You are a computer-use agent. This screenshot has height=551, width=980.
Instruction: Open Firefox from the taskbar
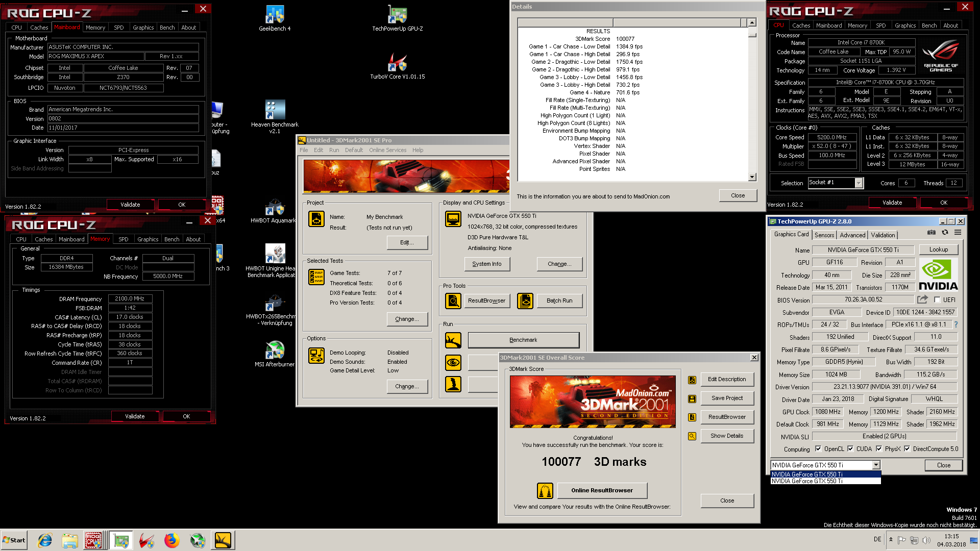pos(172,540)
